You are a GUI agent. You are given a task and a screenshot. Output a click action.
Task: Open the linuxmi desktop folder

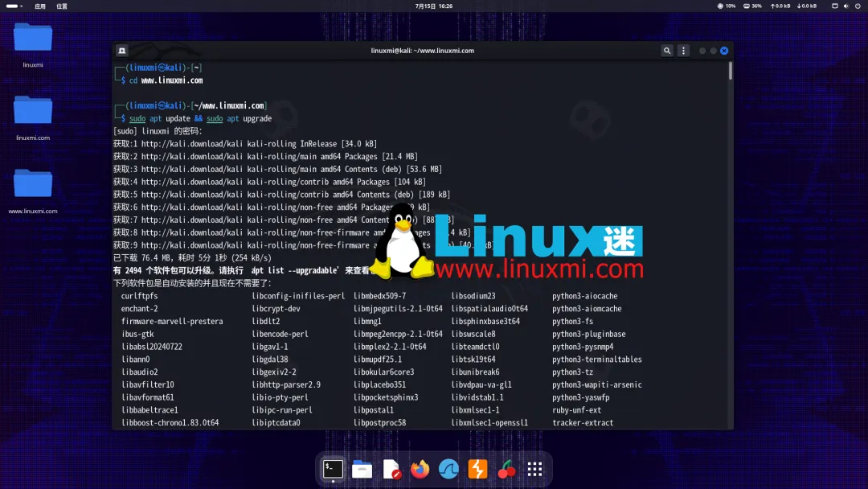click(33, 44)
